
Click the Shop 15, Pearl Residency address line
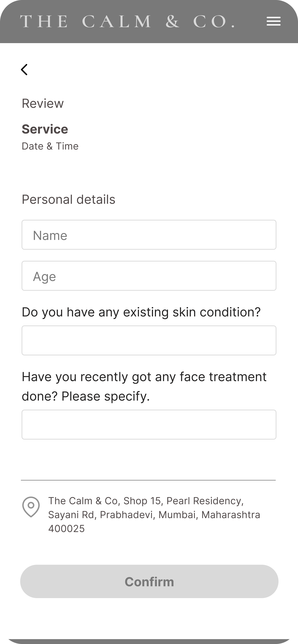click(183, 501)
